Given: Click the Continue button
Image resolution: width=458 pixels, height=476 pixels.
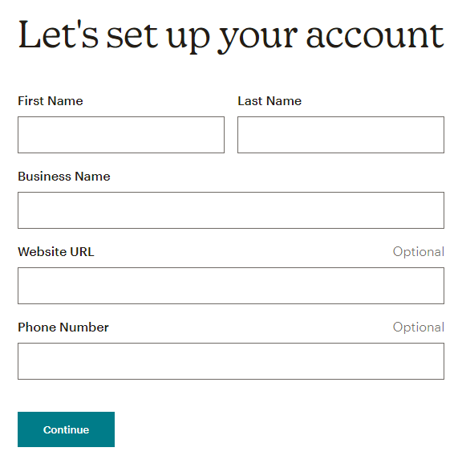Looking at the screenshot, I should pos(66,429).
